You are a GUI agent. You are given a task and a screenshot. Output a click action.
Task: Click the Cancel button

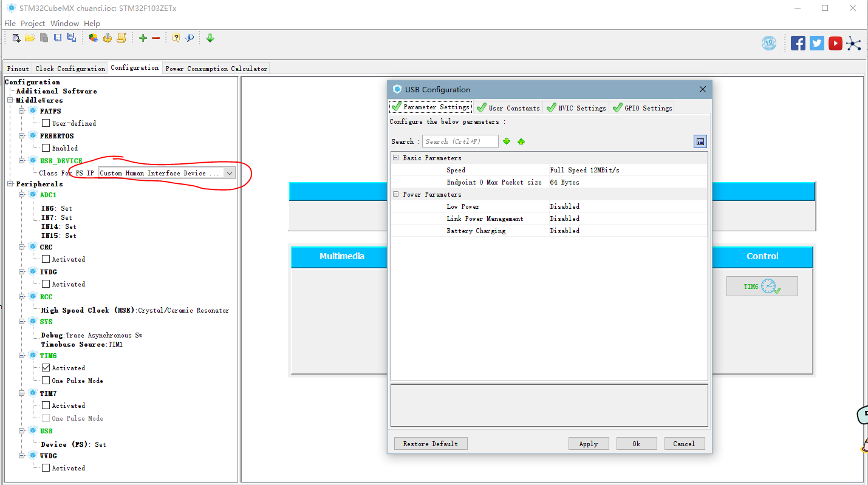[684, 444]
